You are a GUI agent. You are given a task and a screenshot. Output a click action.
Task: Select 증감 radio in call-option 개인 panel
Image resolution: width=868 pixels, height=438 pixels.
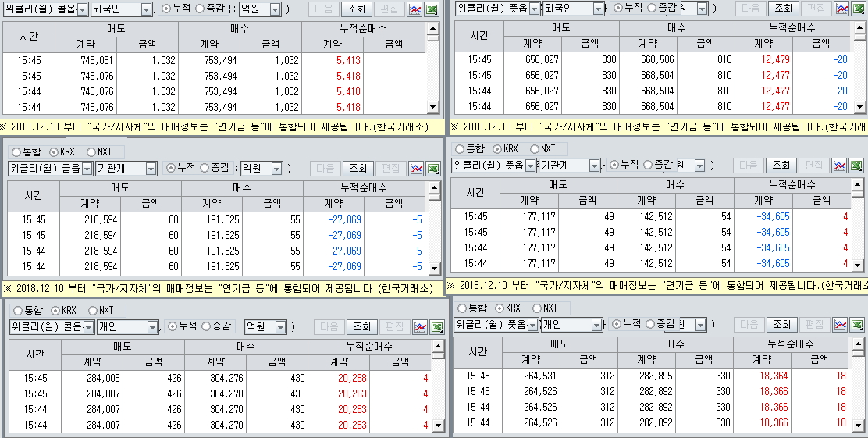(207, 326)
